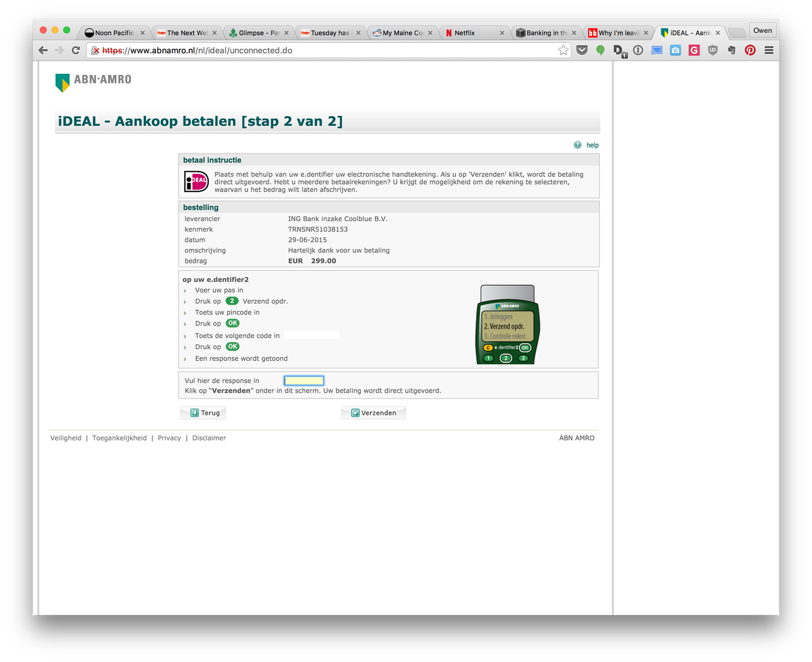
Task: Click the Owen profile button
Action: [763, 31]
